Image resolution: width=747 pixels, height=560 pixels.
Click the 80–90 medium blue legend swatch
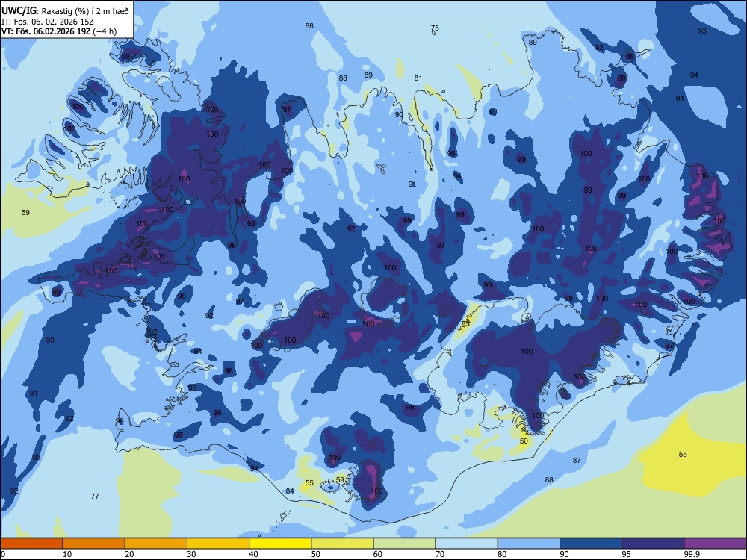(529, 544)
